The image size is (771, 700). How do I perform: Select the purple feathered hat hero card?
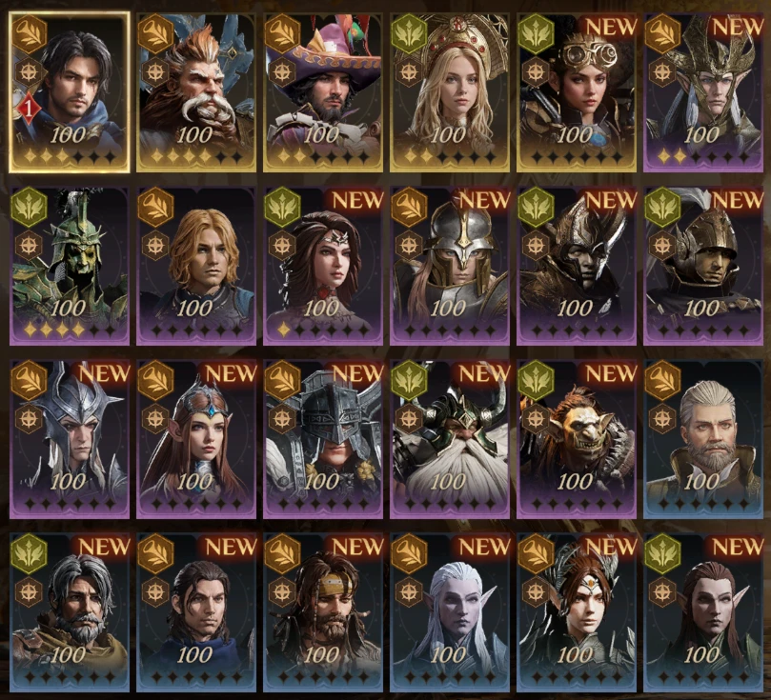click(x=323, y=92)
